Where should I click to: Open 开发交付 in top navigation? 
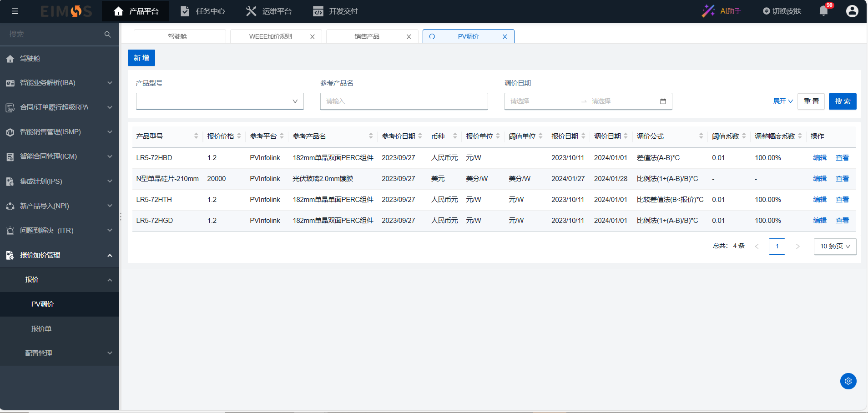click(x=335, y=11)
